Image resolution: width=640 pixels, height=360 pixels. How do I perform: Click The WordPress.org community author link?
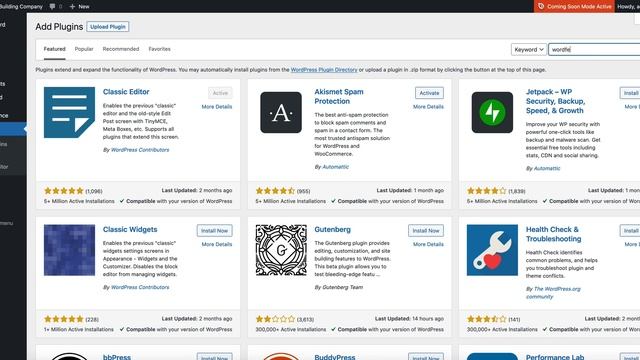(x=553, y=293)
